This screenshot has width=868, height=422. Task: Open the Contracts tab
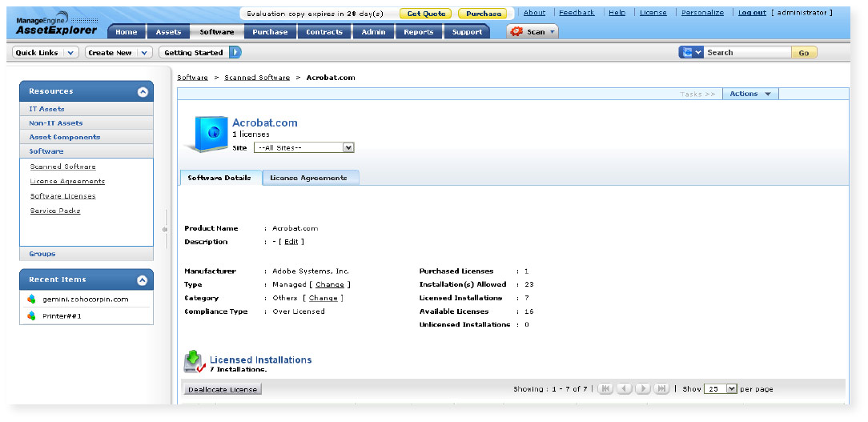pyautogui.click(x=324, y=32)
